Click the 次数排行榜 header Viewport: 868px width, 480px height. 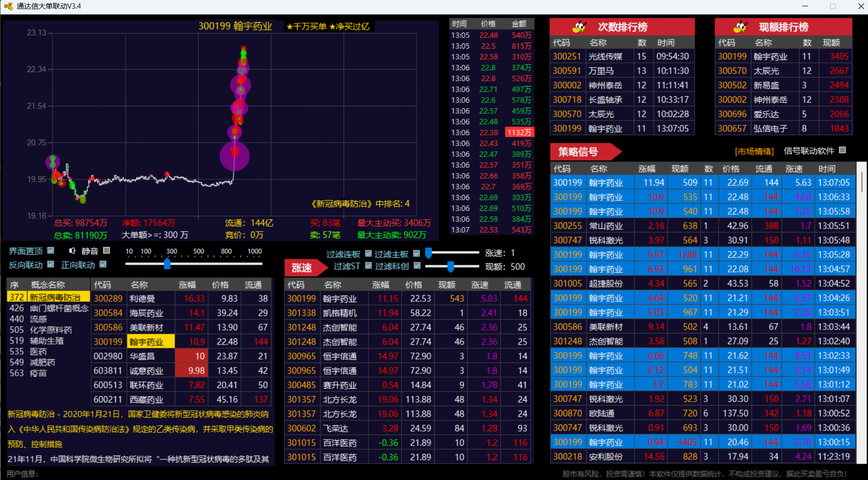click(x=622, y=27)
